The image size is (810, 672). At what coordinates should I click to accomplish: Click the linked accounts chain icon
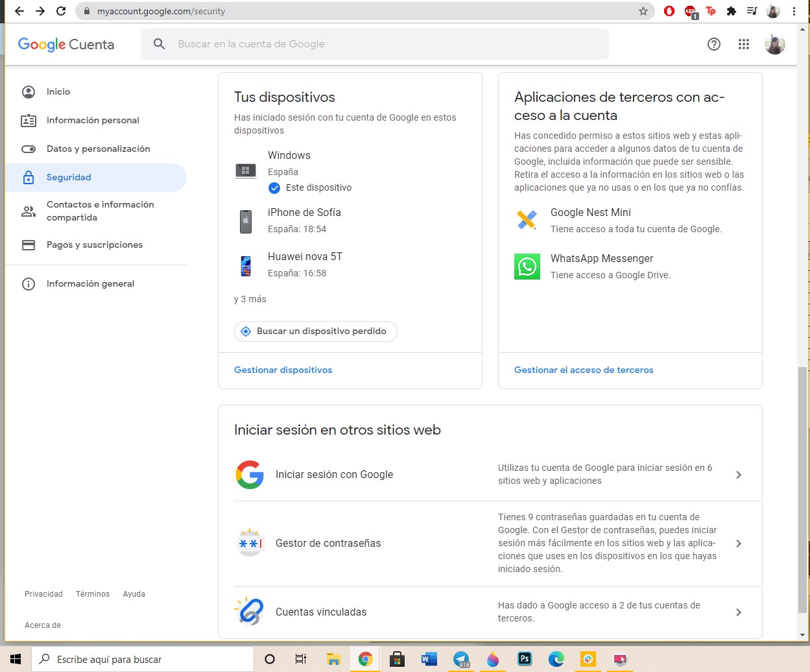[250, 612]
